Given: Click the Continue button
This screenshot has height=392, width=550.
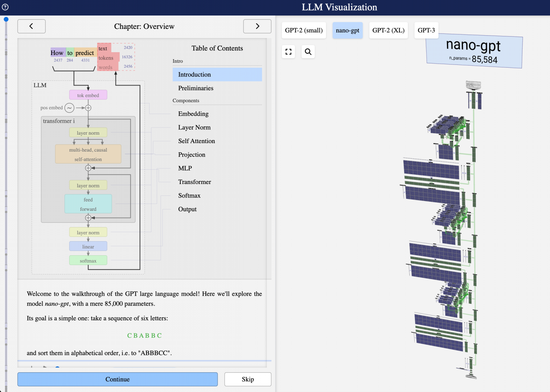Looking at the screenshot, I should click(x=117, y=379).
